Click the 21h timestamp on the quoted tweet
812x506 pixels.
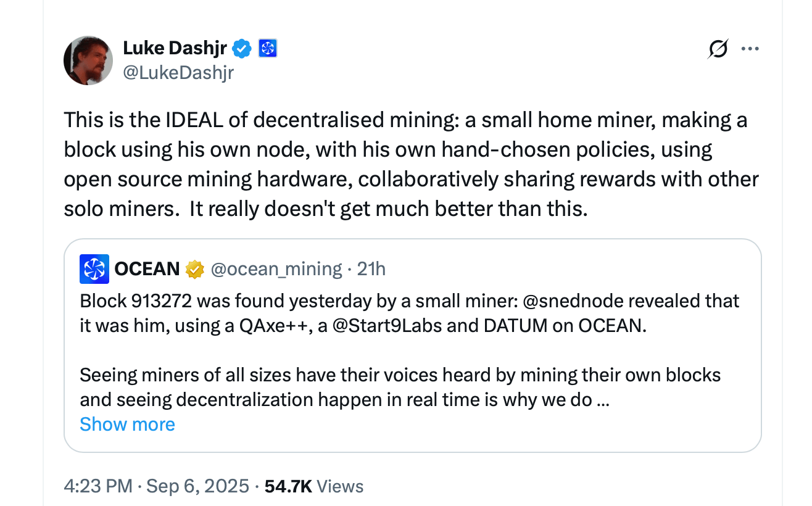click(x=371, y=269)
